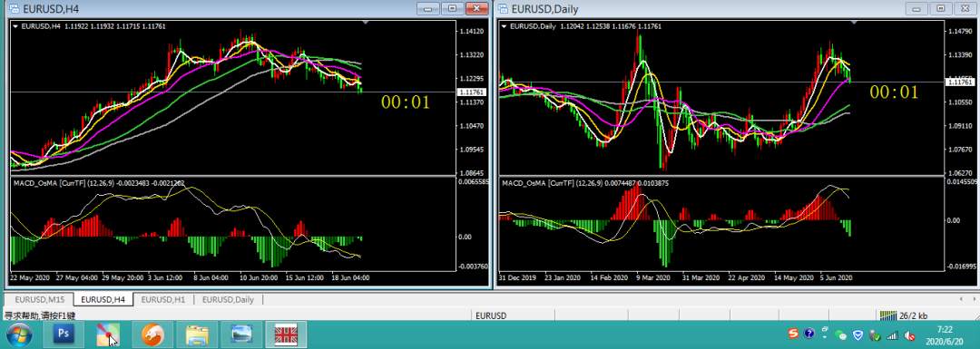Maximize the EURUSD,H4 chart window
980x349 pixels.
452,9
